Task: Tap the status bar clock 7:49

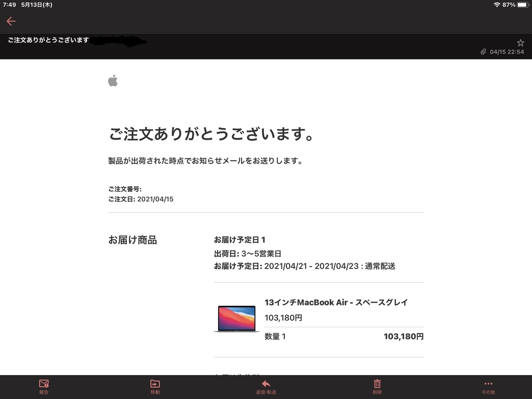Action: (9, 4)
